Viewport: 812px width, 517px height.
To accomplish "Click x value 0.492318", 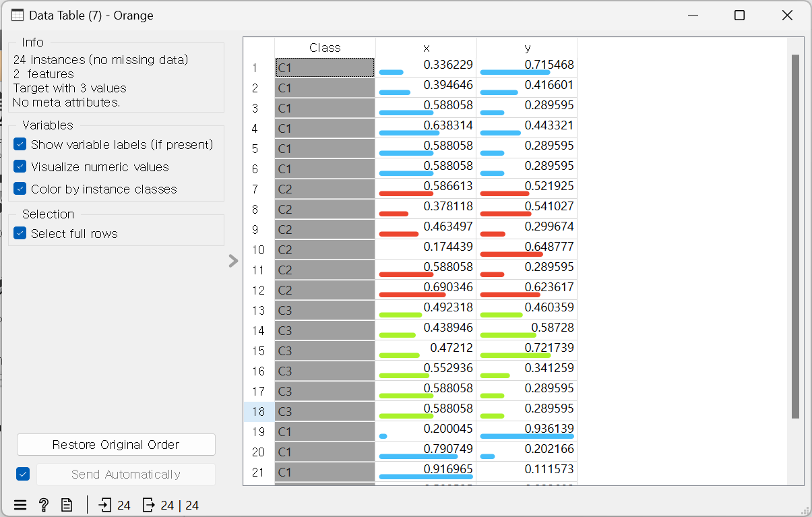I will coord(448,307).
